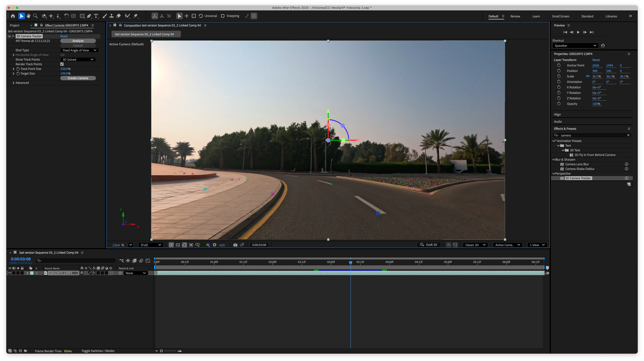Click the Home icon in the toolbar
The width and height of the screenshot is (644, 361).
[13, 16]
